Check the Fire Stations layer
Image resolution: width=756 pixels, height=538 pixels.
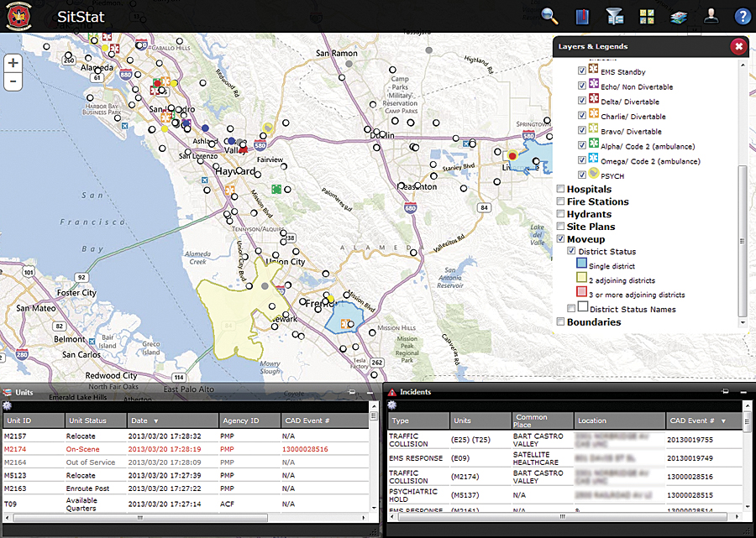click(x=560, y=201)
